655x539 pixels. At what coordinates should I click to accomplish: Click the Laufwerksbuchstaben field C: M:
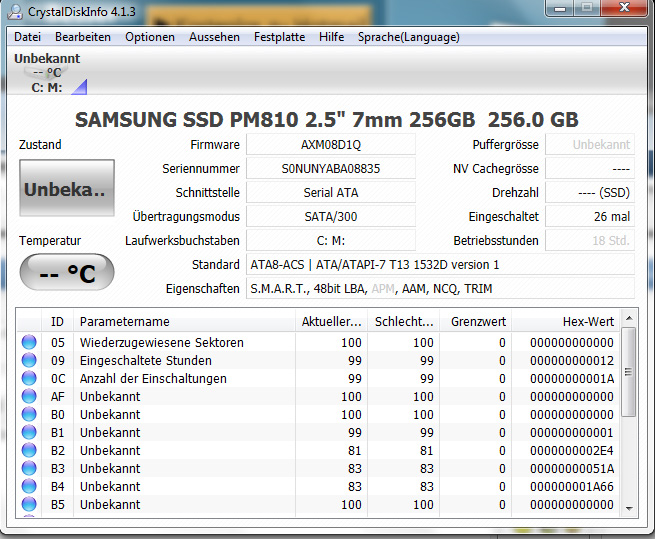[x=331, y=241]
